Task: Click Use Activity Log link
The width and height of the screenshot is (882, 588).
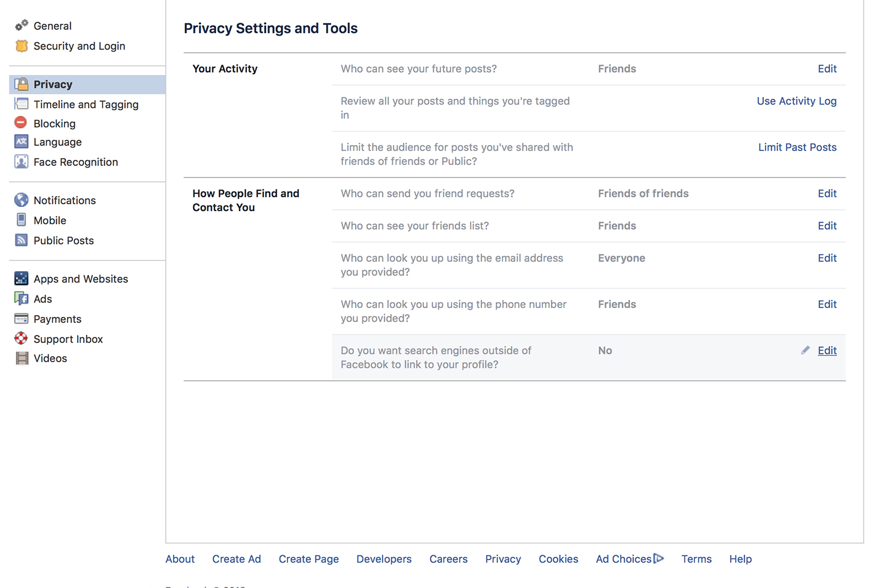Action: point(797,101)
